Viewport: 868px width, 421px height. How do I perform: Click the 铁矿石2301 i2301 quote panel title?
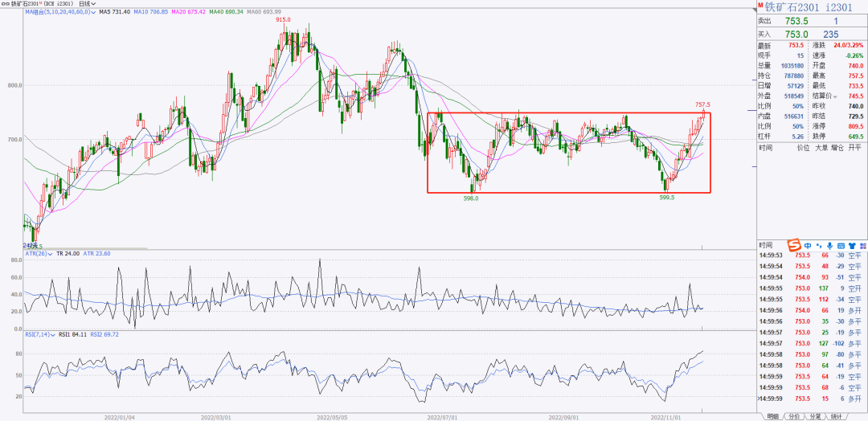(807, 6)
